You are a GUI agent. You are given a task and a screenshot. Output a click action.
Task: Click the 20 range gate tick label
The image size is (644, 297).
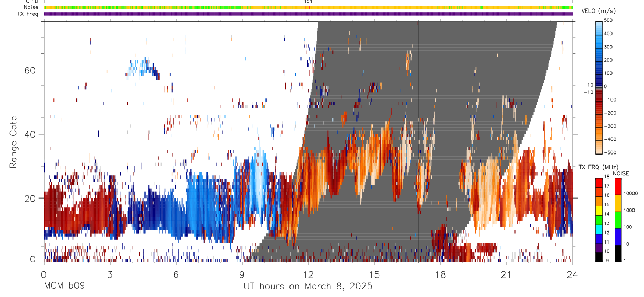pyautogui.click(x=29, y=198)
